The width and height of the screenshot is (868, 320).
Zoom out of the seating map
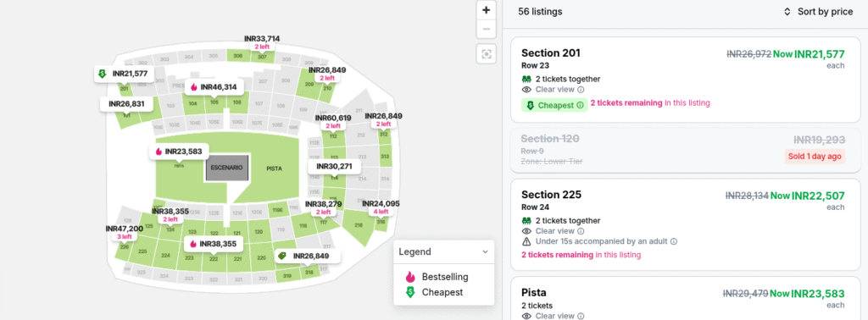click(486, 30)
